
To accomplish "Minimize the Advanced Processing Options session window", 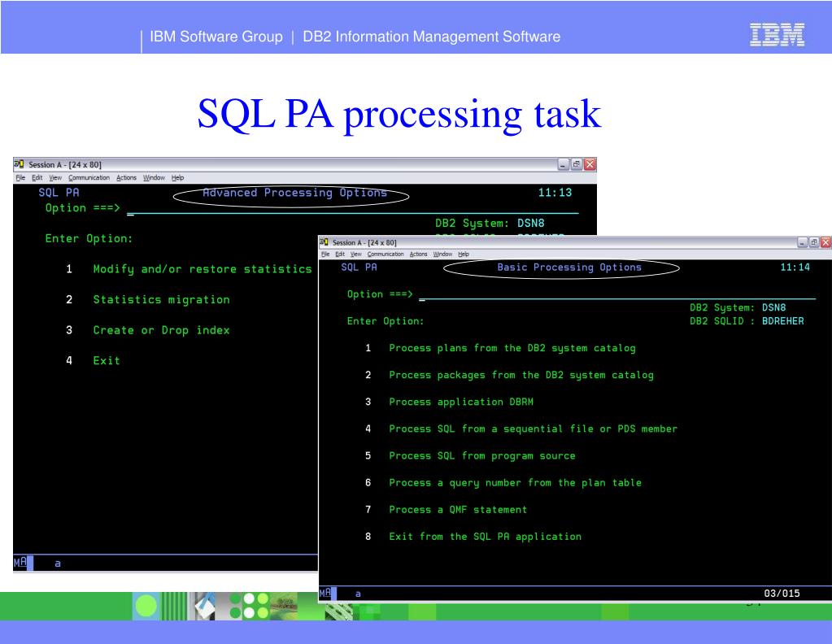I will pyautogui.click(x=563, y=164).
